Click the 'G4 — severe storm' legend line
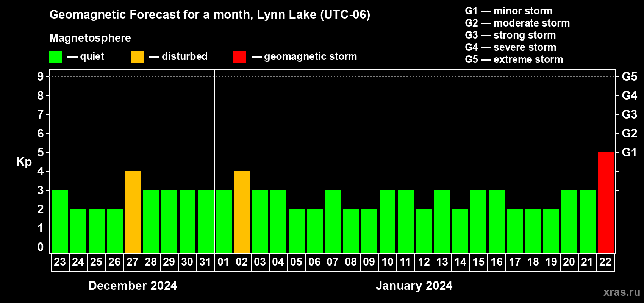The height and width of the screenshot is (303, 644). tap(511, 47)
